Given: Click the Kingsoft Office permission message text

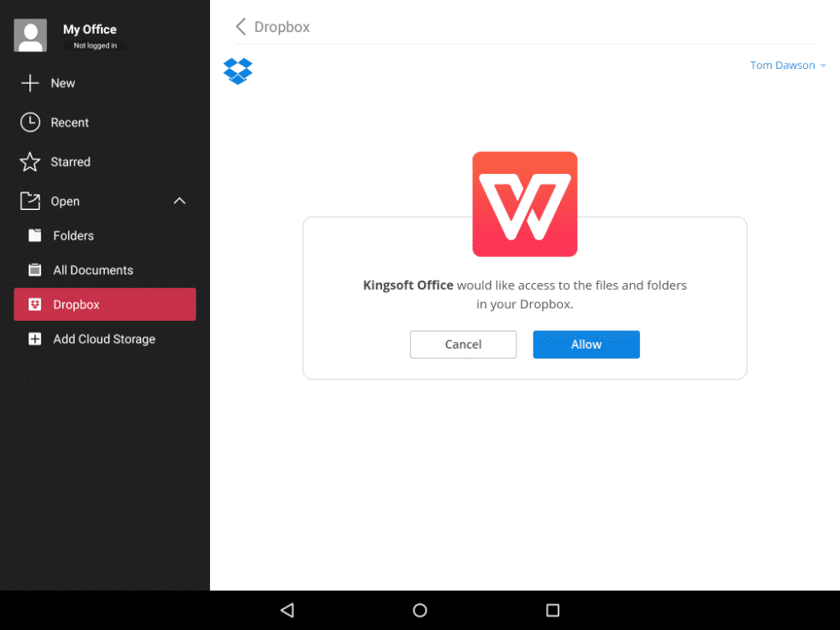Looking at the screenshot, I should 525,295.
